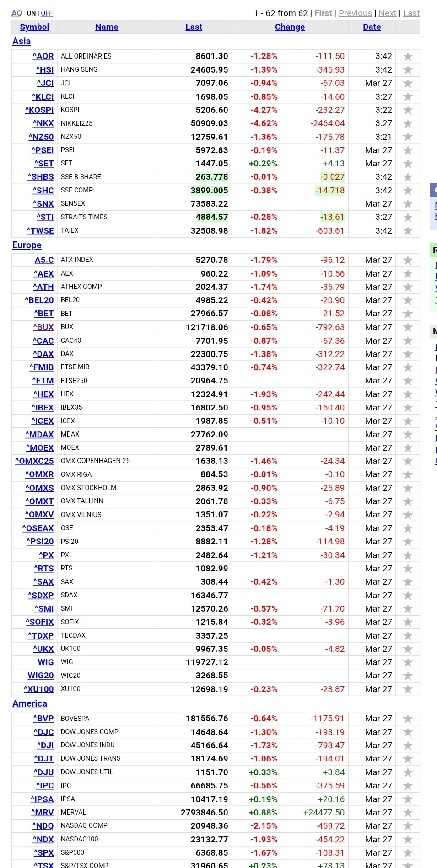Open the Europe region section link
Image resolution: width=437 pixels, height=868 pixels.
pyautogui.click(x=27, y=245)
